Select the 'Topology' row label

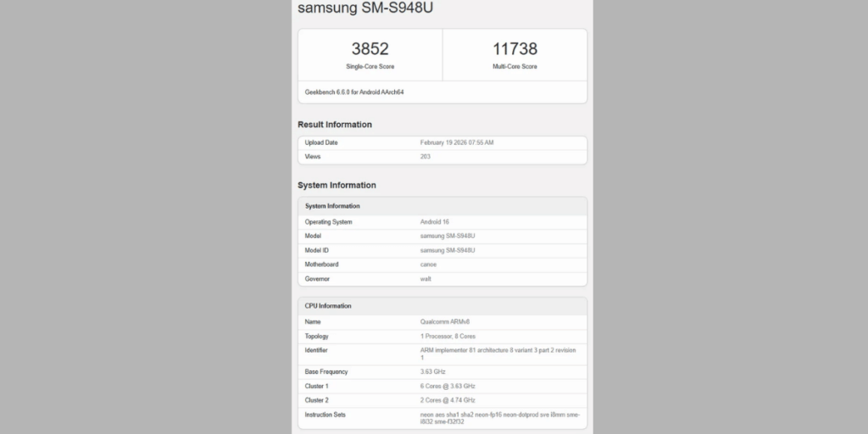point(317,337)
